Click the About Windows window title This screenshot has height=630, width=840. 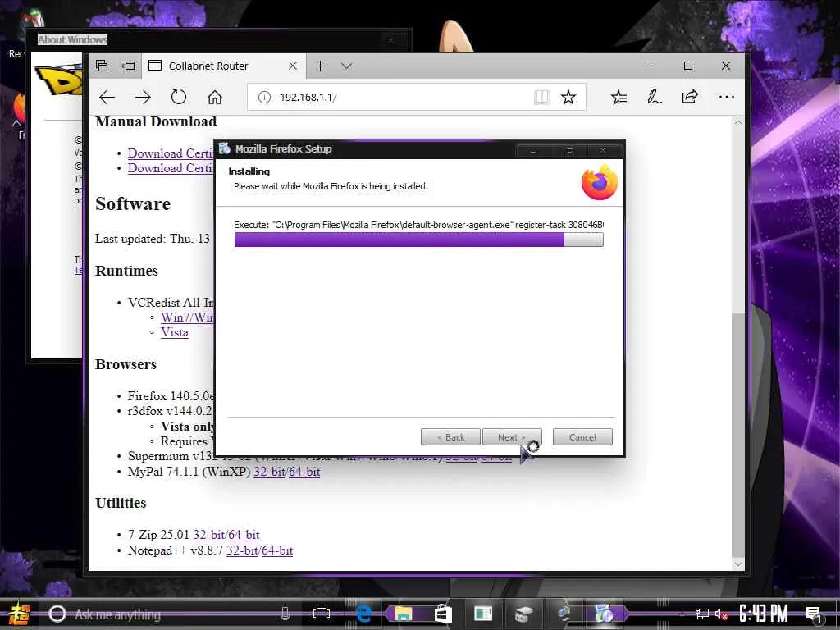(x=72, y=39)
